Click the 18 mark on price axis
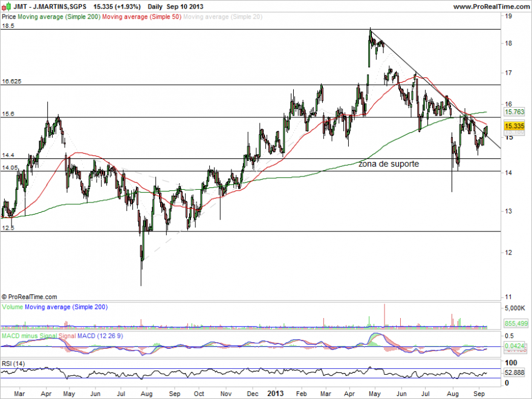 pos(508,44)
